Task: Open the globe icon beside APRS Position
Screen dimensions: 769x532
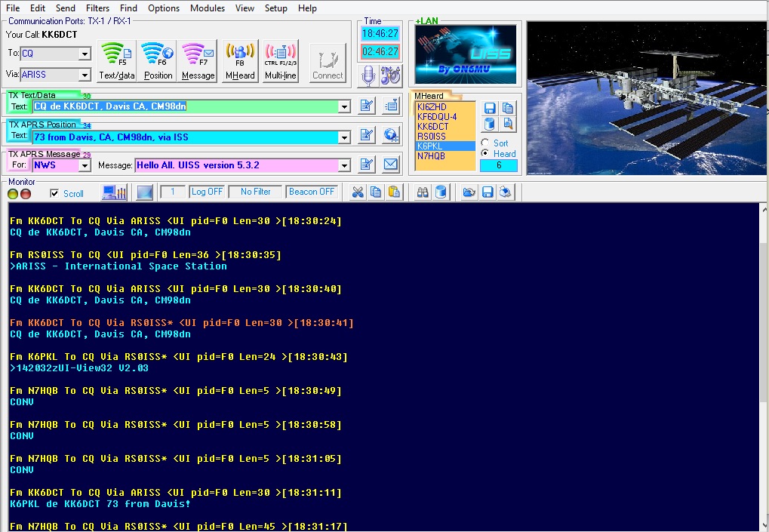Action: tap(389, 134)
